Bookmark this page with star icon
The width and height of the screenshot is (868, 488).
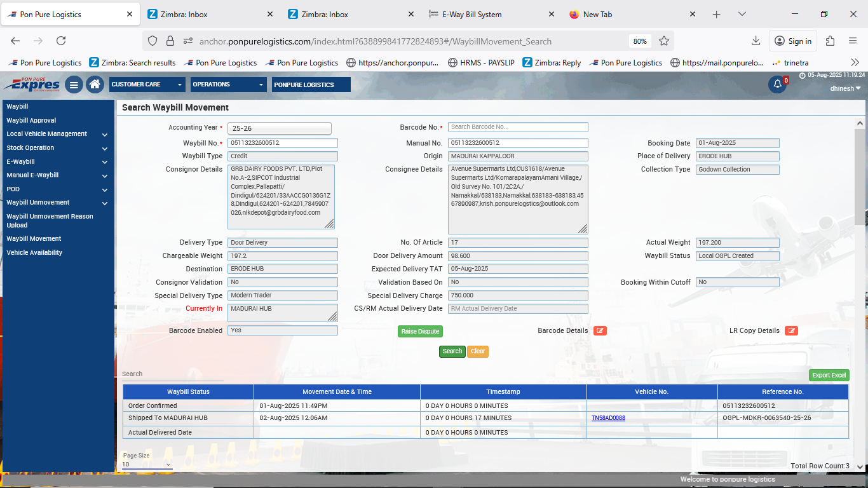point(664,41)
